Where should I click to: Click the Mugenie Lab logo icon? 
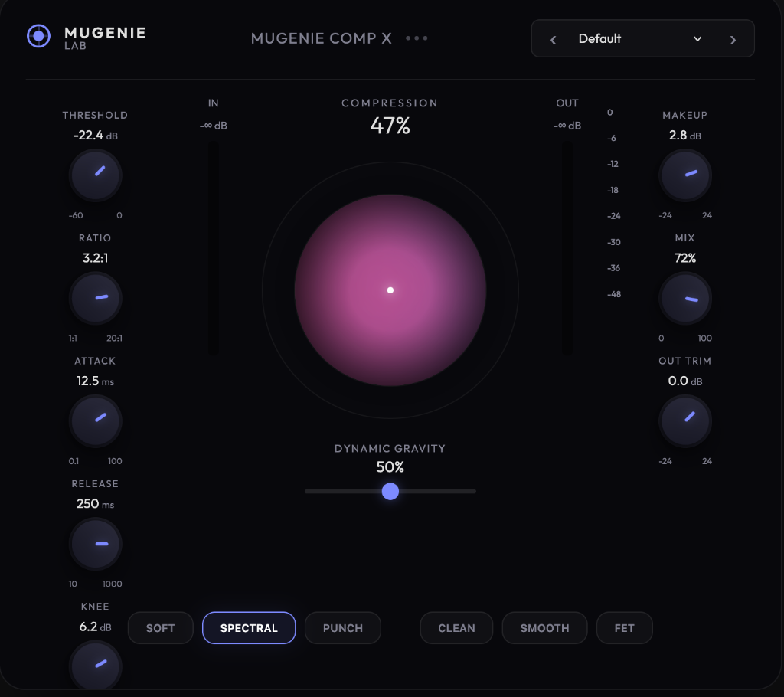click(x=38, y=36)
